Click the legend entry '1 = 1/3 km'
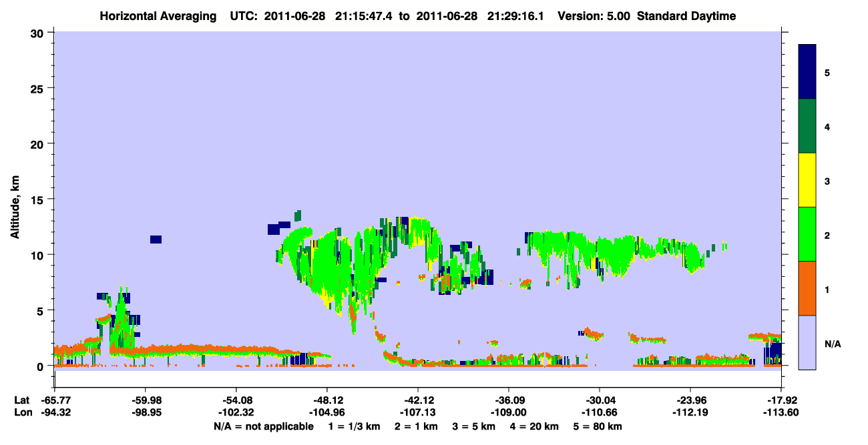This screenshot has width=868, height=445. [355, 426]
